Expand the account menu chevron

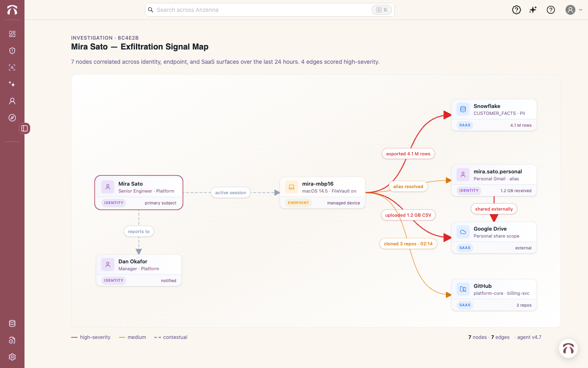tap(581, 10)
